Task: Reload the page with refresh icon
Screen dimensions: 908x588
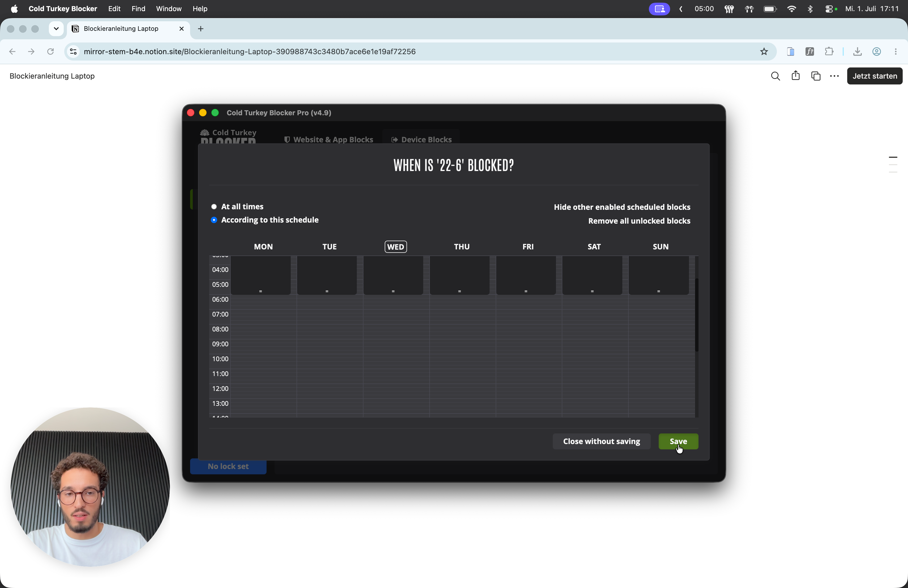Action: 50,52
